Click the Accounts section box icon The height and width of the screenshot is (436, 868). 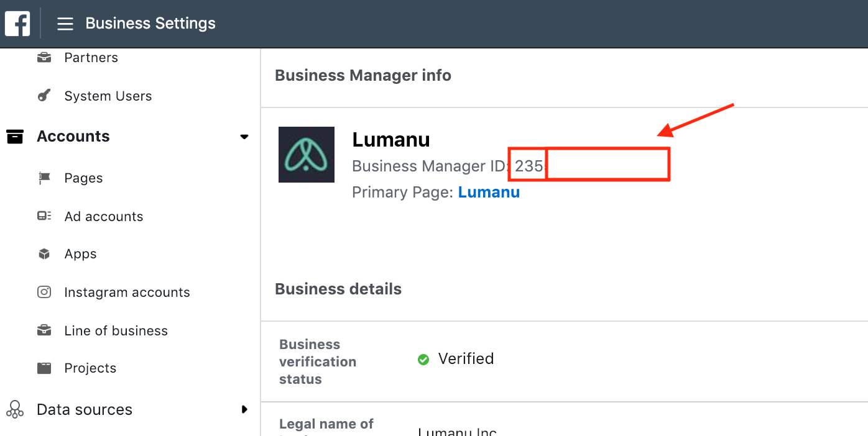pos(15,137)
